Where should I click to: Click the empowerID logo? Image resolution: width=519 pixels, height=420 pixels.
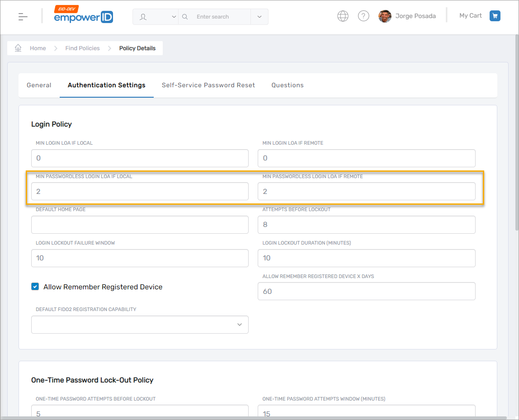pyautogui.click(x=83, y=16)
